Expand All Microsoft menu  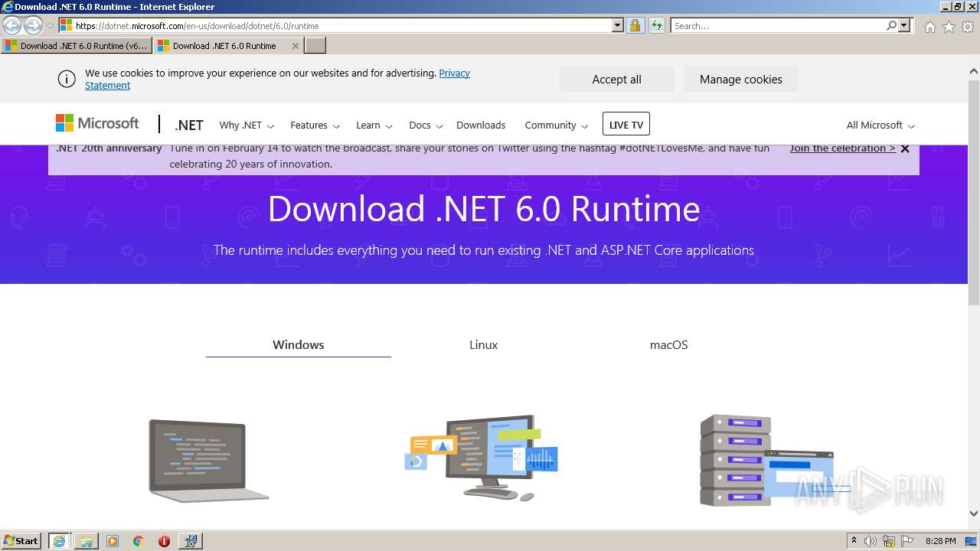(880, 125)
